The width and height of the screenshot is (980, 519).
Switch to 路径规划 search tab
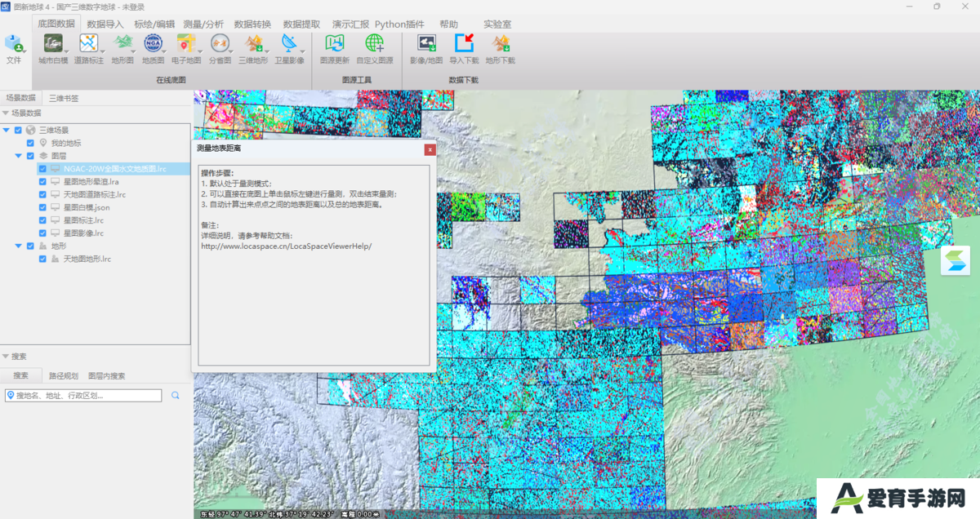(x=64, y=376)
